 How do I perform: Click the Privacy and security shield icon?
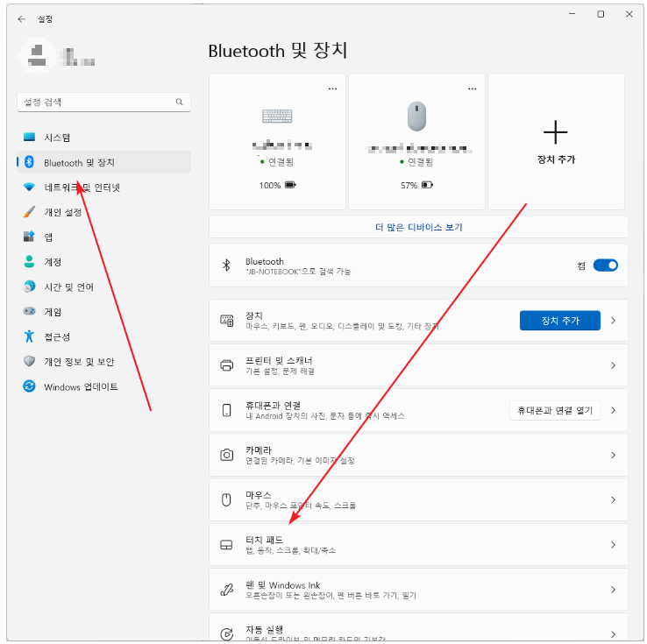[29, 361]
